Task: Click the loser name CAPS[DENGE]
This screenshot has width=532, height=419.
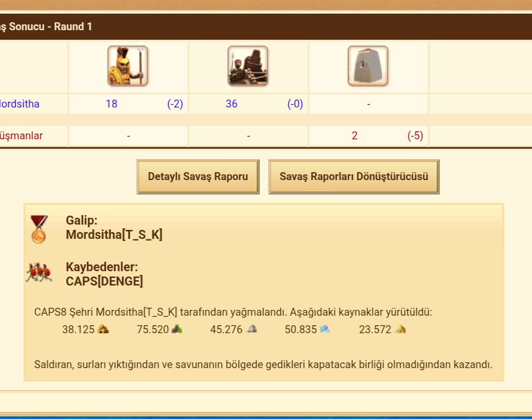Action: (x=104, y=281)
